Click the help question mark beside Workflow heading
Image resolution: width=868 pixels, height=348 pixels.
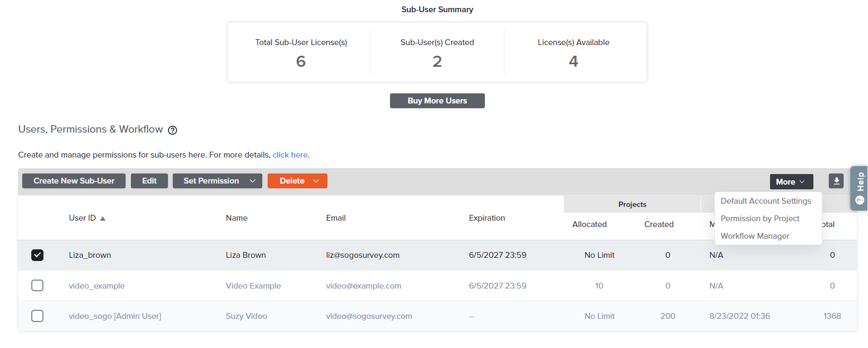click(x=172, y=130)
